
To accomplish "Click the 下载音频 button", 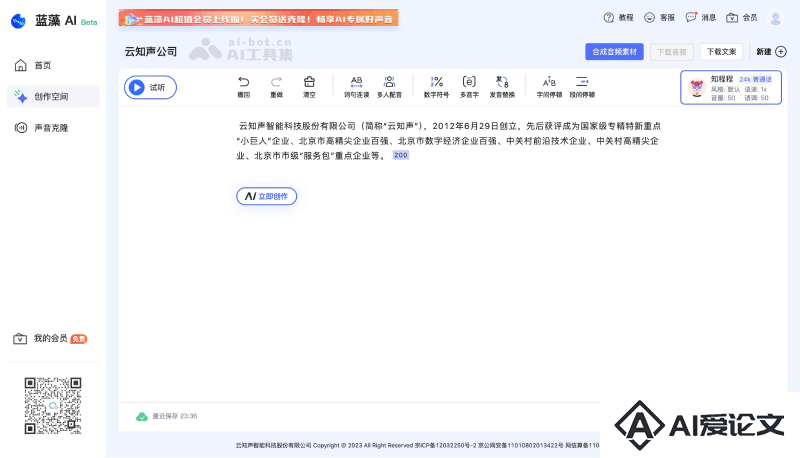I will [671, 52].
